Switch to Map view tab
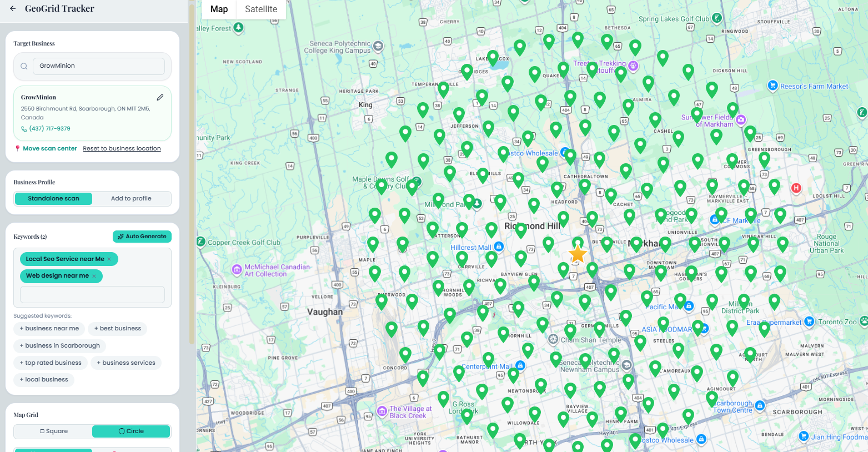The width and height of the screenshot is (868, 452). pos(219,9)
